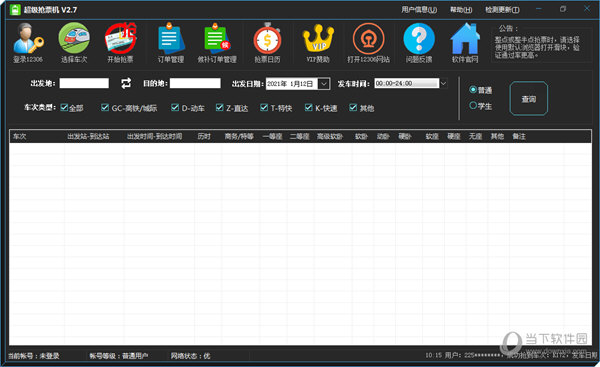Click the 硬座 column header

pyautogui.click(x=454, y=136)
